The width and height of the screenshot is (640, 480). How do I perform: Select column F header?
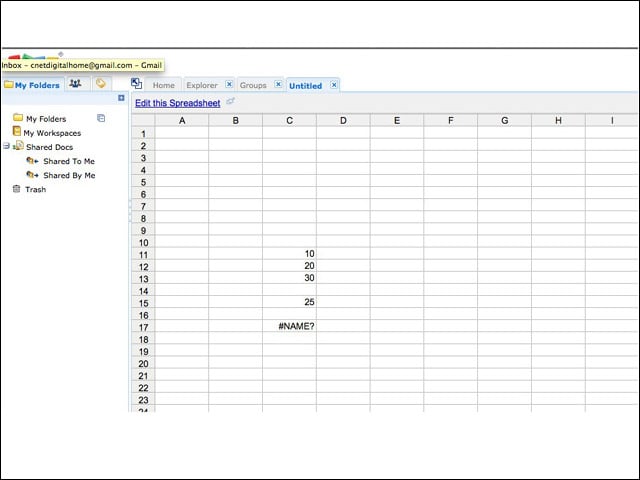[451, 120]
